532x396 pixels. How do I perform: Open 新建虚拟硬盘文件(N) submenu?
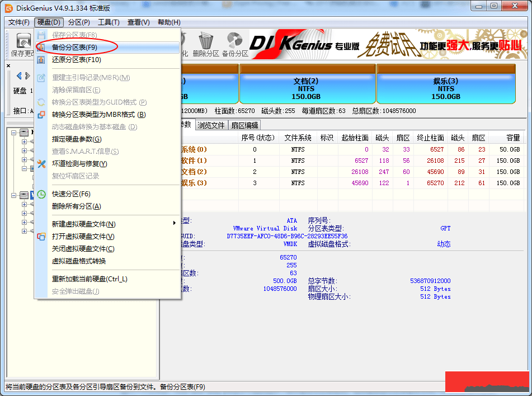coord(83,224)
